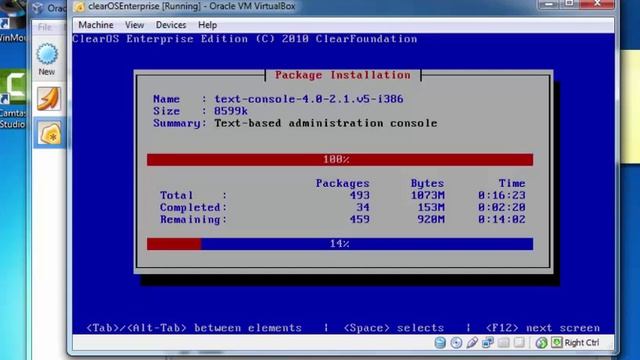Click the size value 8599k
The width and height of the screenshot is (640, 360).
click(231, 111)
